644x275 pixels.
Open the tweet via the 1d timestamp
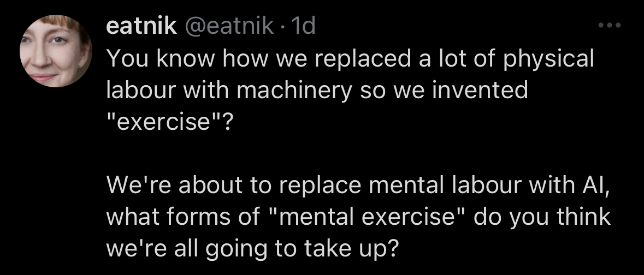pyautogui.click(x=304, y=26)
